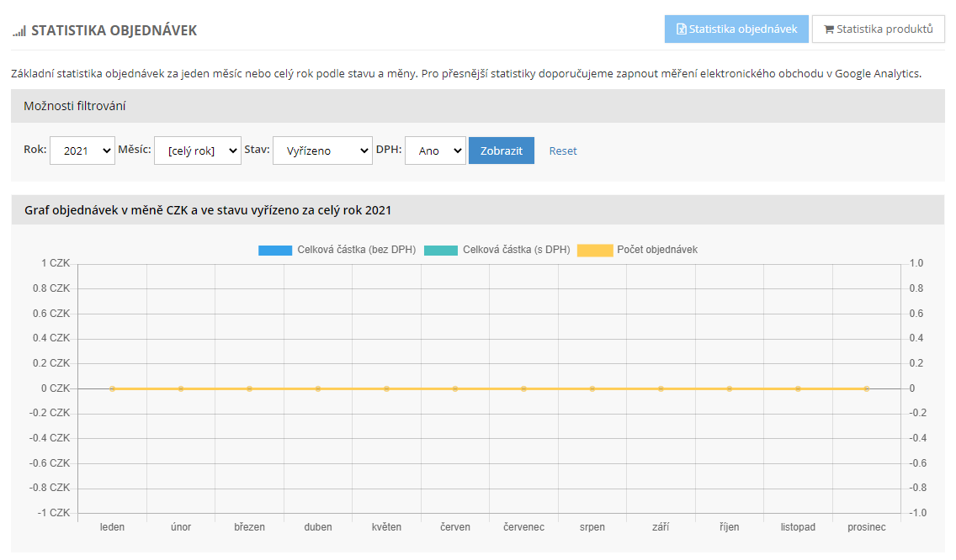Click the leden data point on chart
This screenshot has width=956, height=560.
click(x=112, y=389)
